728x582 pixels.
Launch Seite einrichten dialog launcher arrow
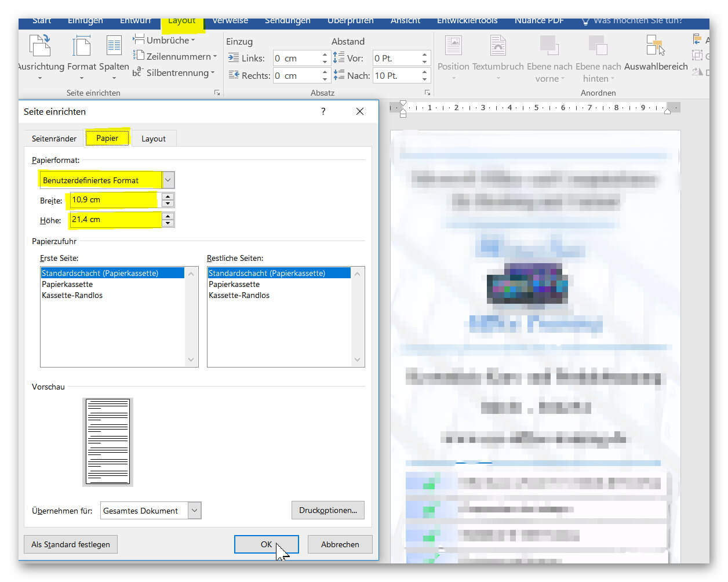click(x=217, y=93)
